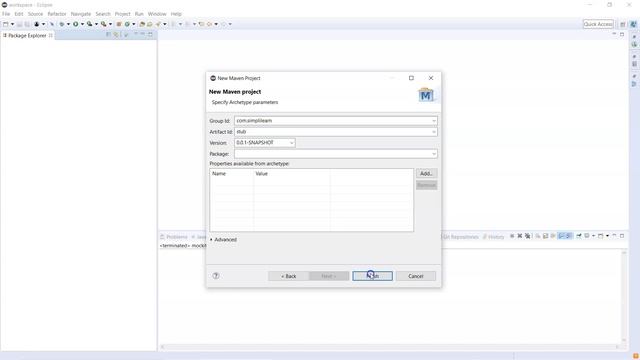Click the Finish button

click(x=372, y=276)
